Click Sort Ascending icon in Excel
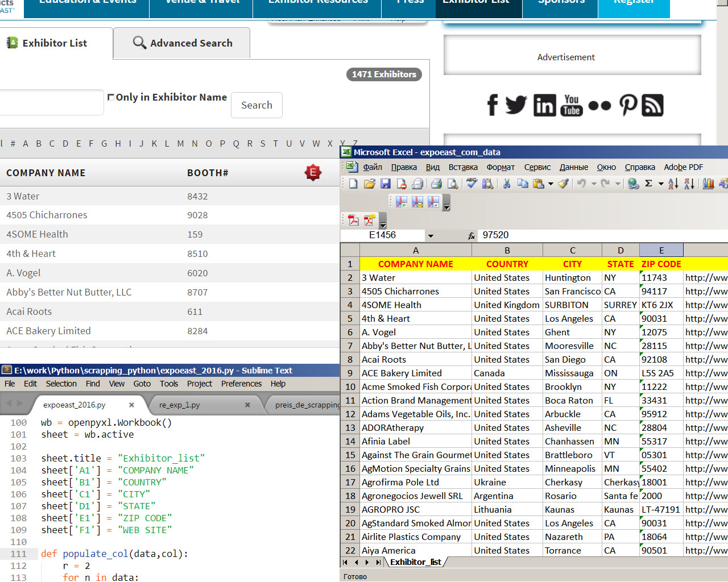Screen dimensions: 728x582 673,184
